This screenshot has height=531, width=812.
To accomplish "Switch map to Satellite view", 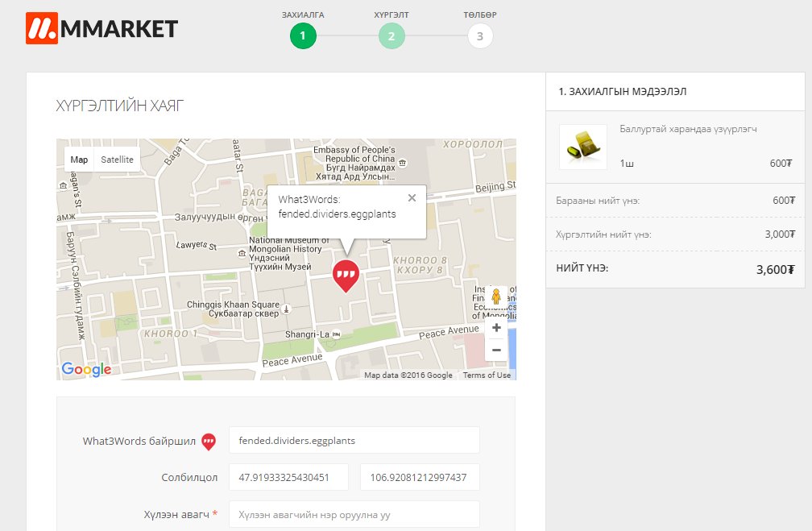I will coord(117,160).
